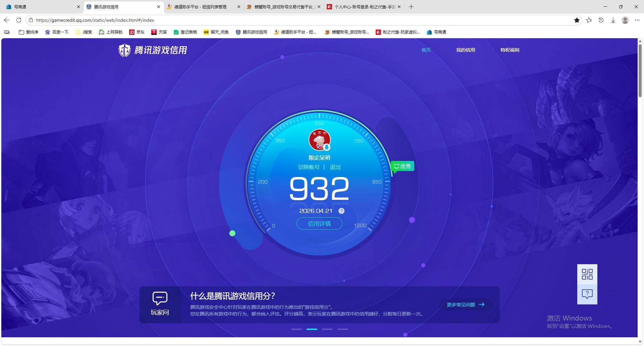Click the 限定呆萌 username
The height and width of the screenshot is (346, 644).
point(319,158)
